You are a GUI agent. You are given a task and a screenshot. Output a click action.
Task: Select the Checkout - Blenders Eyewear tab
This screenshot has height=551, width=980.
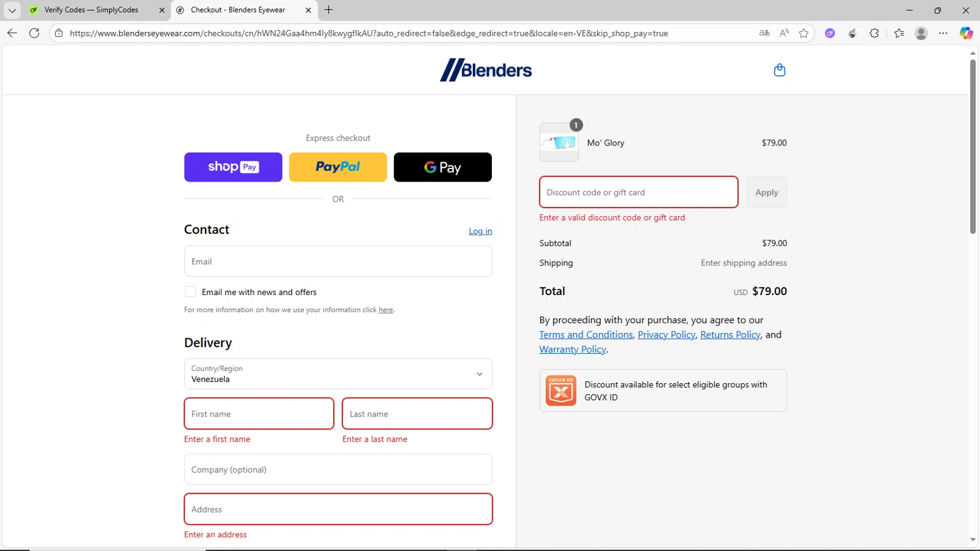[x=238, y=10]
